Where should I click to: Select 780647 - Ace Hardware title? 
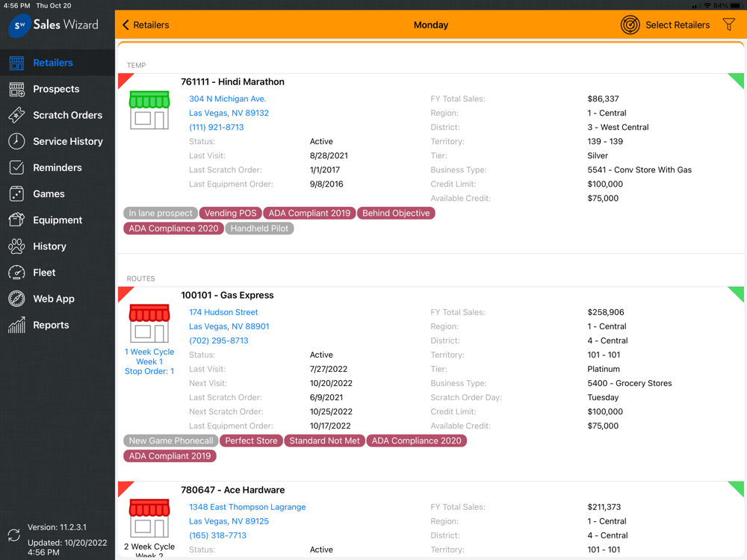point(233,490)
